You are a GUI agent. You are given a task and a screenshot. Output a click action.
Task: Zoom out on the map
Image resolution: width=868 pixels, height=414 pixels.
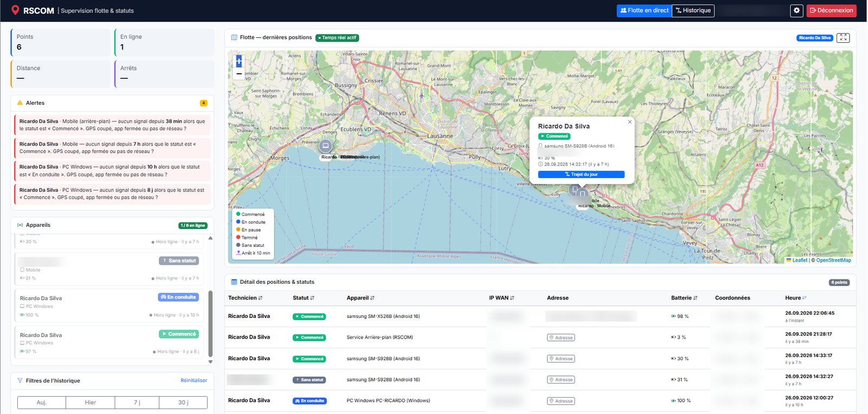[239, 74]
